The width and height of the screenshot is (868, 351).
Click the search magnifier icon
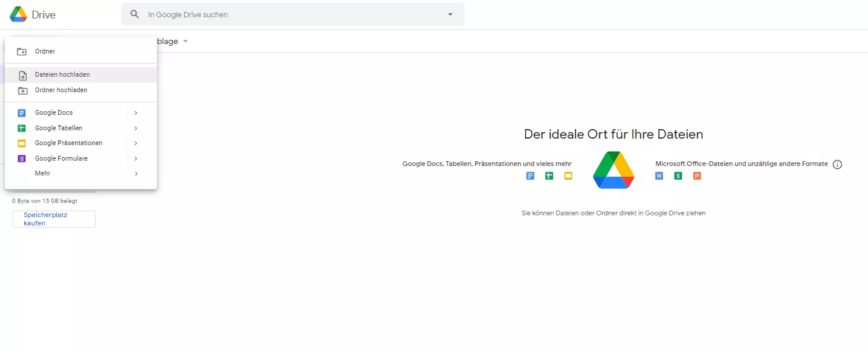pyautogui.click(x=135, y=14)
